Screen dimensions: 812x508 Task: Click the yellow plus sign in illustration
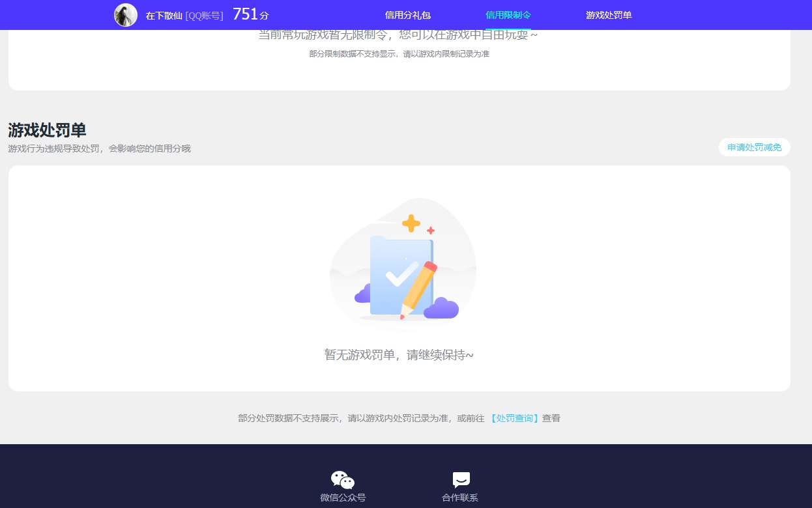(411, 223)
